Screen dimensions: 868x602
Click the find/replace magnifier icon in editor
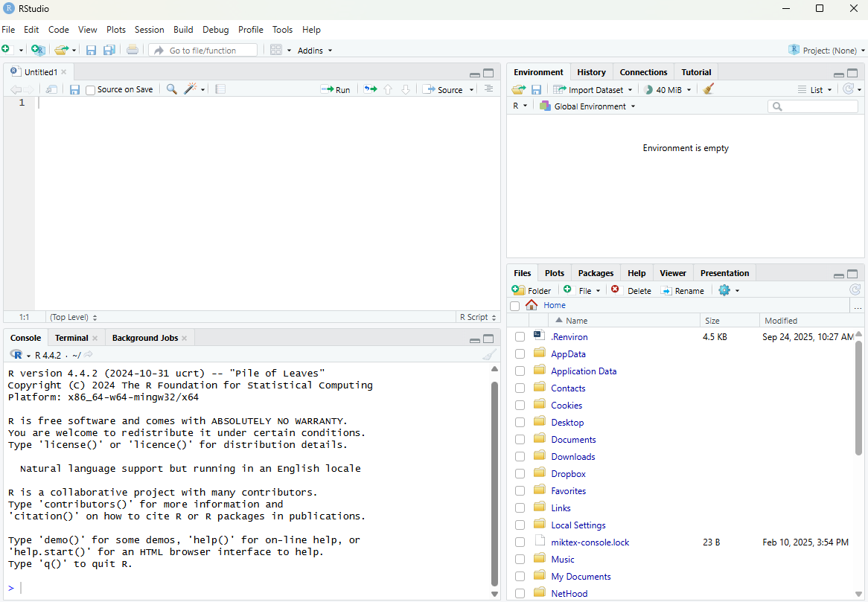coord(172,89)
